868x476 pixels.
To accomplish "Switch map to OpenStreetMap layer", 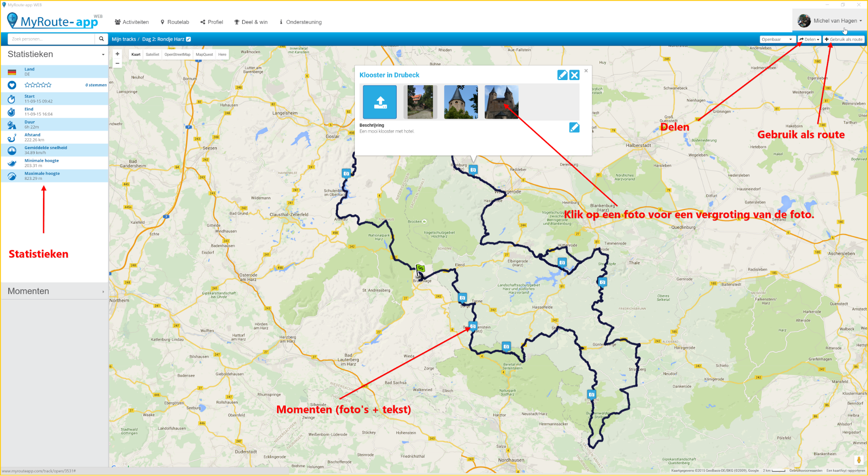I will pos(177,55).
